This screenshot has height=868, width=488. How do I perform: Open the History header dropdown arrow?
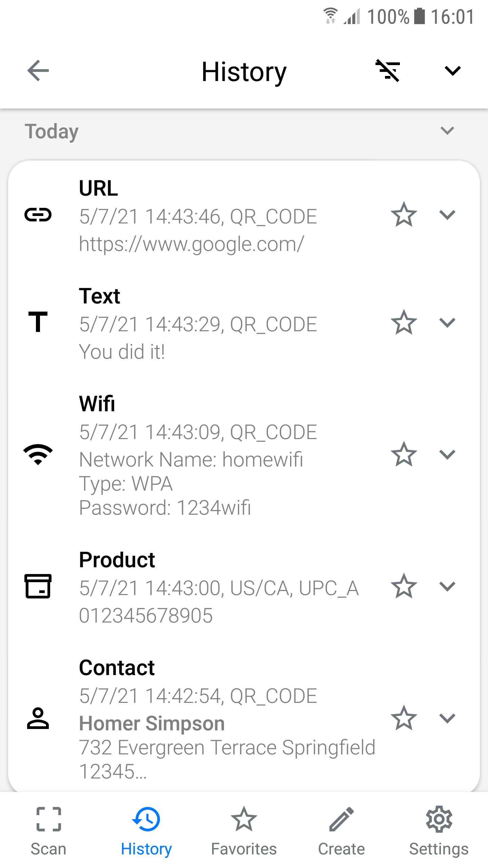[x=452, y=71]
